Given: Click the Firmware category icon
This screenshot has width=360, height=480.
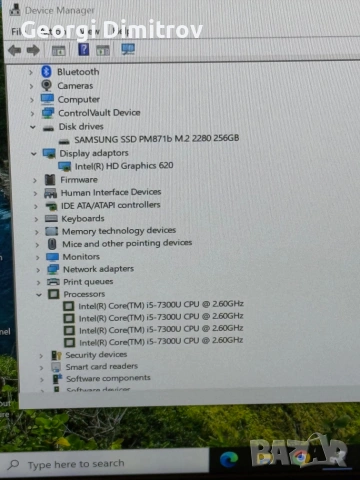Looking at the screenshot, I should tap(50, 180).
